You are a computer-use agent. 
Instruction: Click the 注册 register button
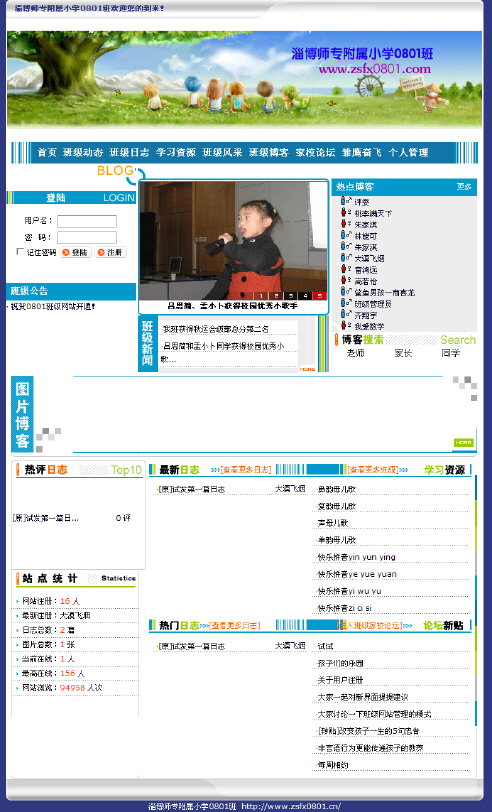(111, 252)
